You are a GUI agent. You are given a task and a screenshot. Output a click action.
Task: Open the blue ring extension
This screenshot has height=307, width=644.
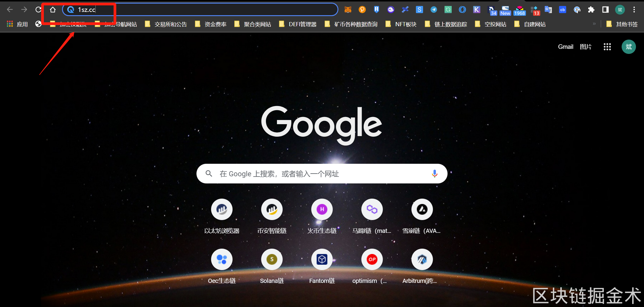tap(462, 10)
